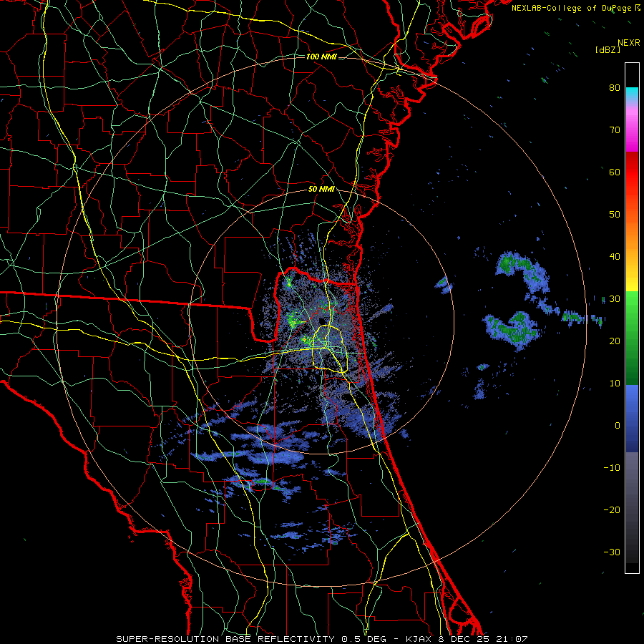Click the 21:07 timestamp in caption
This screenshot has height=644, width=644.
[x=511, y=639]
